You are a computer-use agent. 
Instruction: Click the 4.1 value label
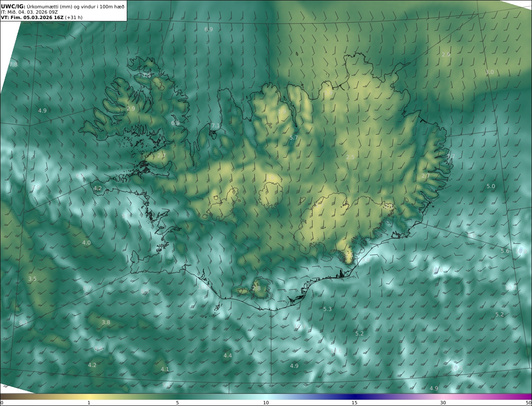(165, 369)
